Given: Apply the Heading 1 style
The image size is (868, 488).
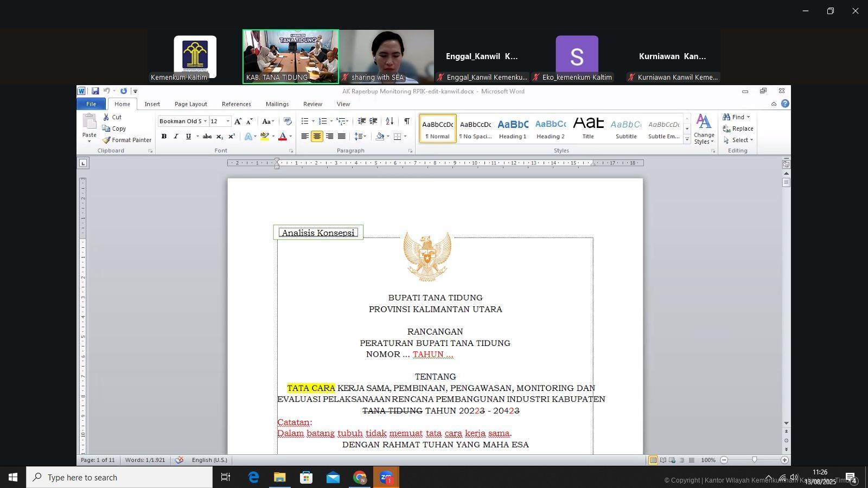Looking at the screenshot, I should [x=513, y=129].
